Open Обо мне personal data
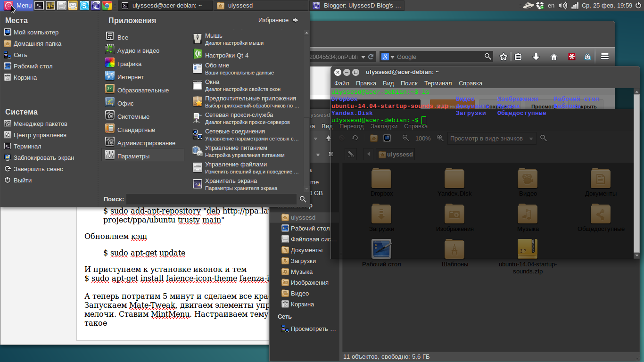 pos(247,69)
